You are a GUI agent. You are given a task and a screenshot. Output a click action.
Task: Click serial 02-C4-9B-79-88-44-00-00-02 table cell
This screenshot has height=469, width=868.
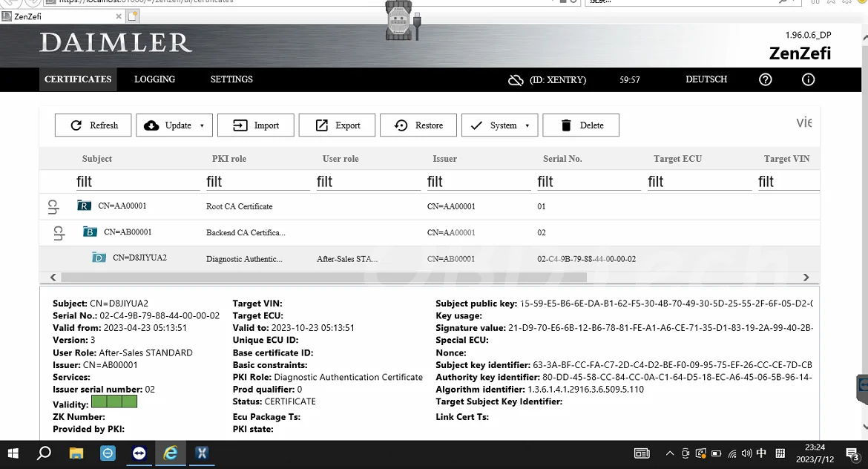click(586, 258)
